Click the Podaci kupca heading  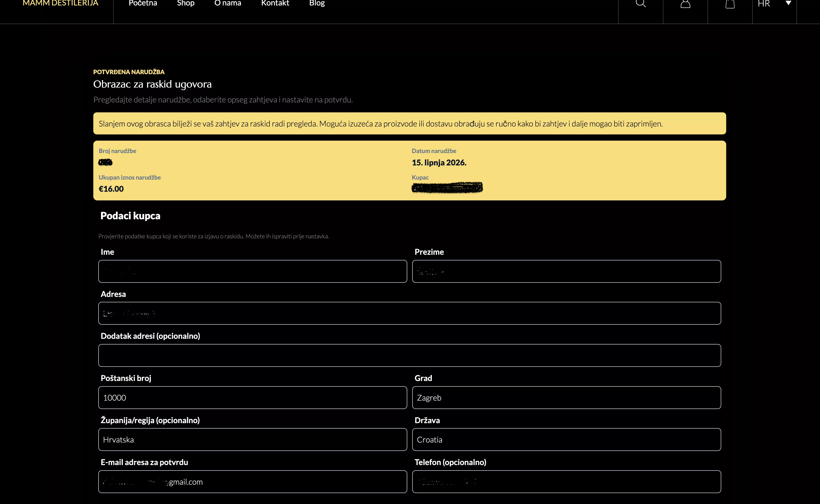pos(130,216)
